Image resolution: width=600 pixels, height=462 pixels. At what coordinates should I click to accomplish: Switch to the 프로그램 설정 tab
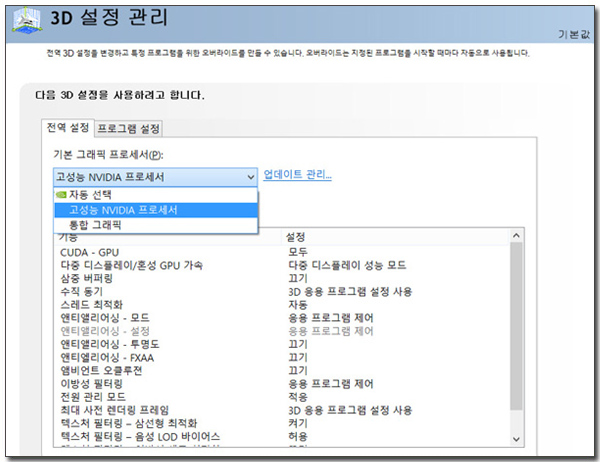coord(128,128)
